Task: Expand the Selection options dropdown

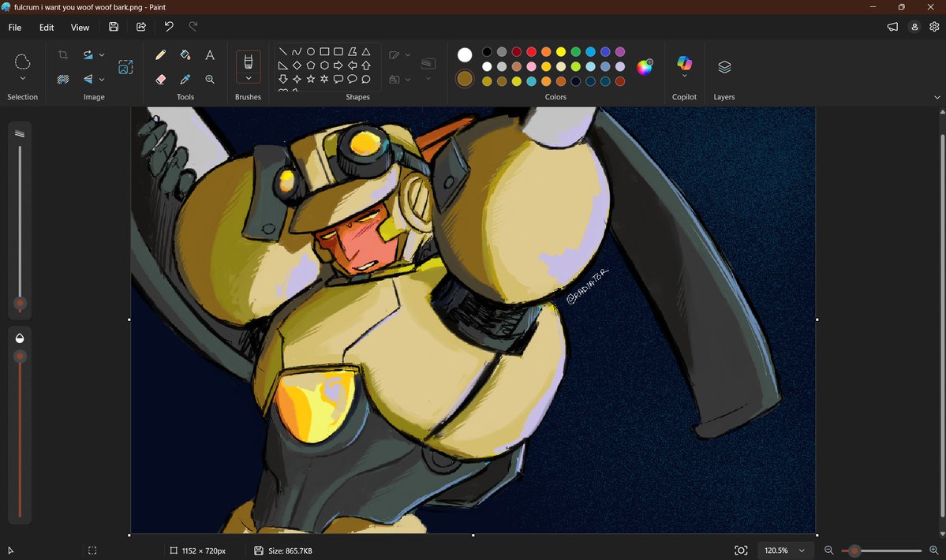Action: point(22,78)
